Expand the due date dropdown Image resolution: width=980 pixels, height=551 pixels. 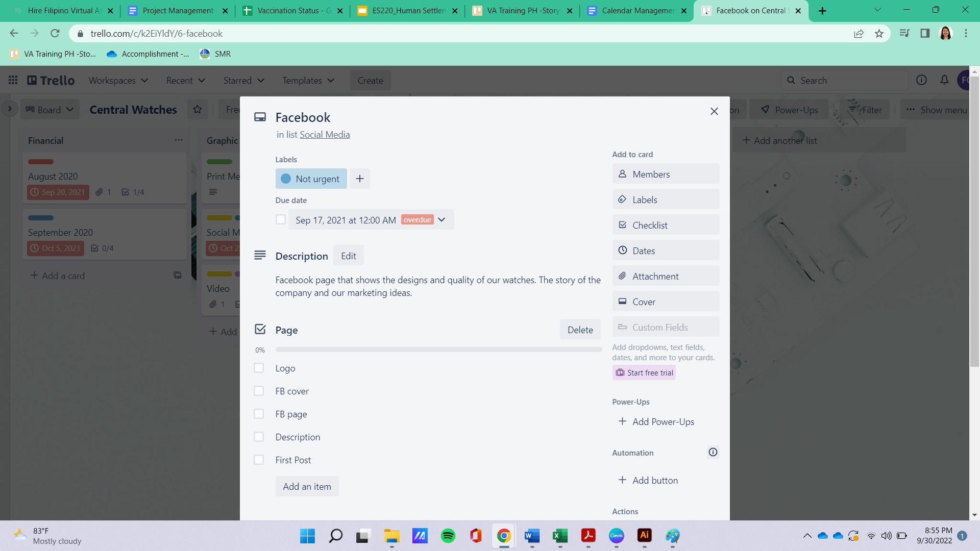pyautogui.click(x=442, y=219)
